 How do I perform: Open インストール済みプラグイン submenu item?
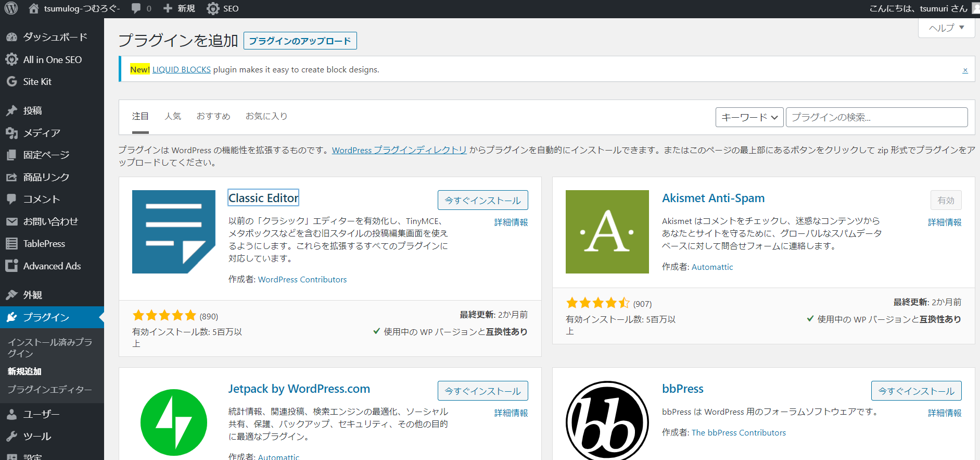(x=50, y=347)
